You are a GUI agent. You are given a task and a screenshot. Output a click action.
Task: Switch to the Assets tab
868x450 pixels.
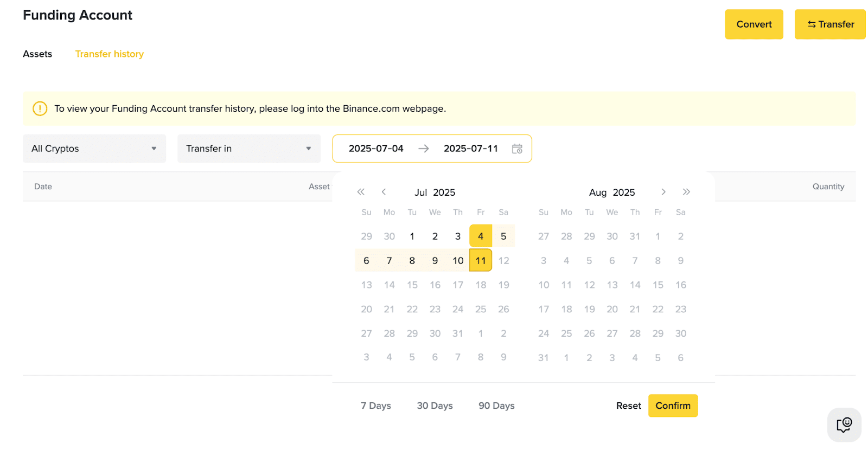pyautogui.click(x=37, y=54)
